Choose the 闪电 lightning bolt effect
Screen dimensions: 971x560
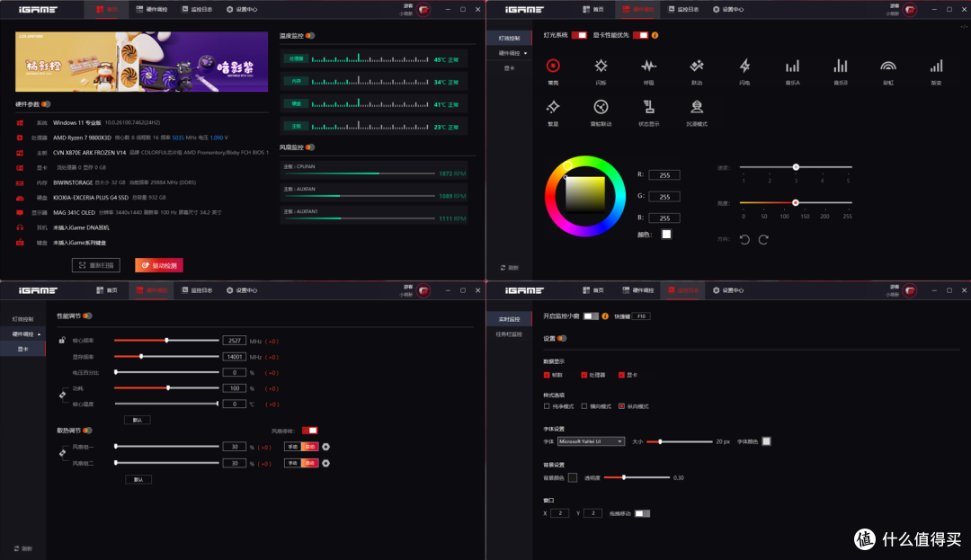[744, 66]
